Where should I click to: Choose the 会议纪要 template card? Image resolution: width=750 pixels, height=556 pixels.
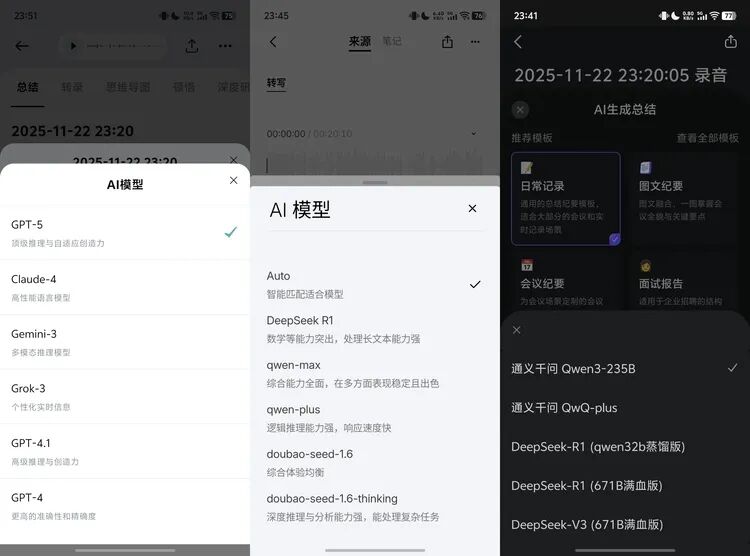[x=566, y=281]
